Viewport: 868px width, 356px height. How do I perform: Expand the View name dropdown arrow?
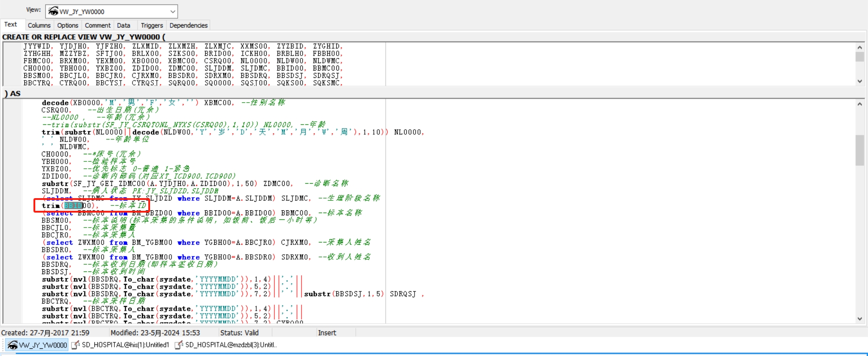point(173,12)
